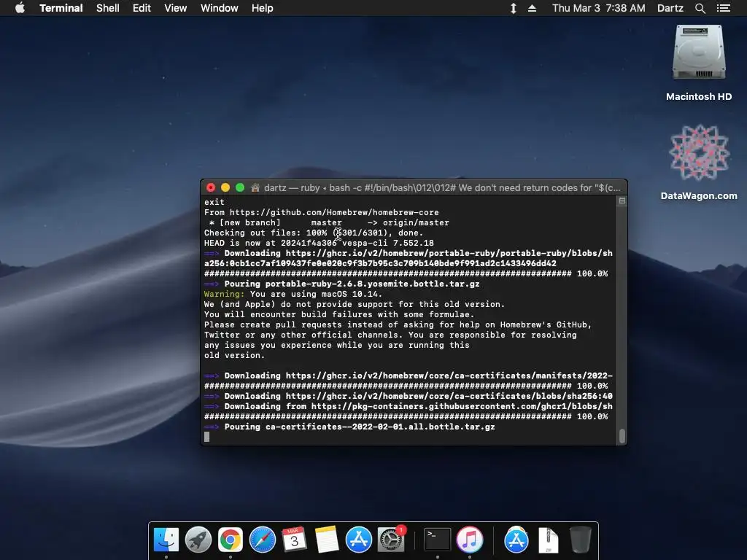Click the last 100.0% progress bar line
747x560 pixels.
click(406, 416)
